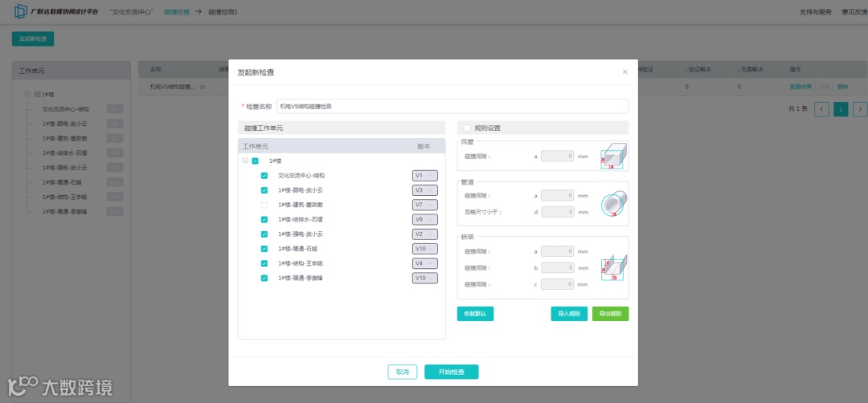Uncheck 文化交流中心-结构 in dialog list
868x403 pixels.
point(264,175)
